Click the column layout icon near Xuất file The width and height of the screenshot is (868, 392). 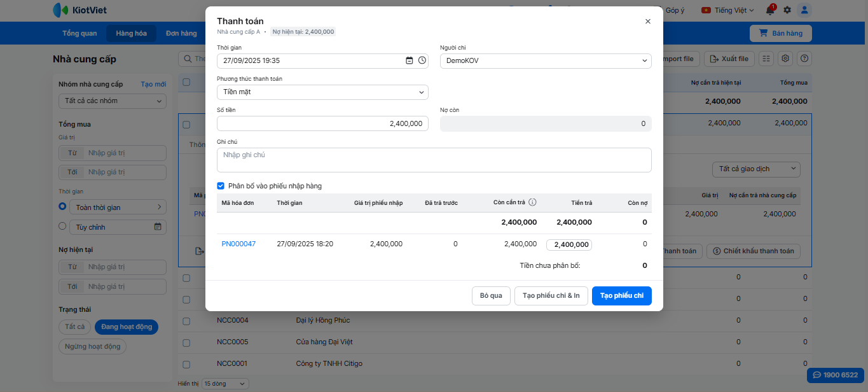(766, 59)
